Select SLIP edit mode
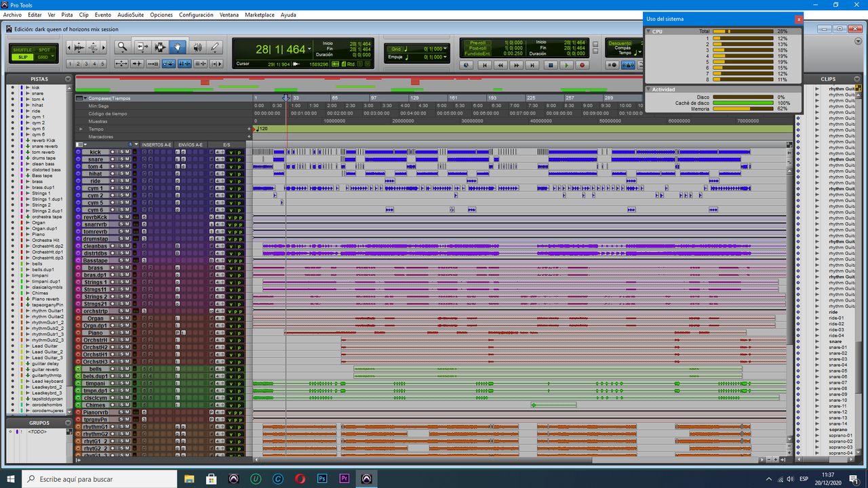 [x=22, y=57]
